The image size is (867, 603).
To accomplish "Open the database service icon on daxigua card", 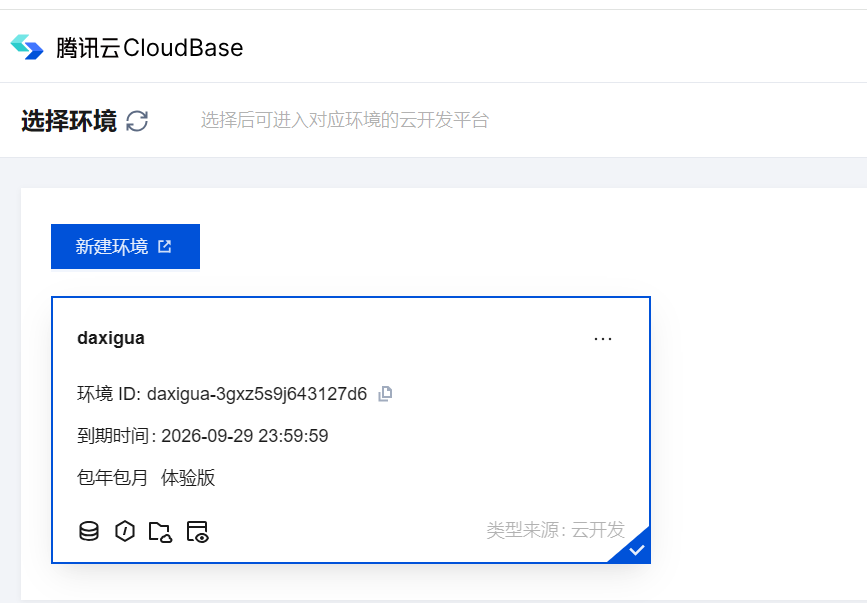I will (89, 531).
